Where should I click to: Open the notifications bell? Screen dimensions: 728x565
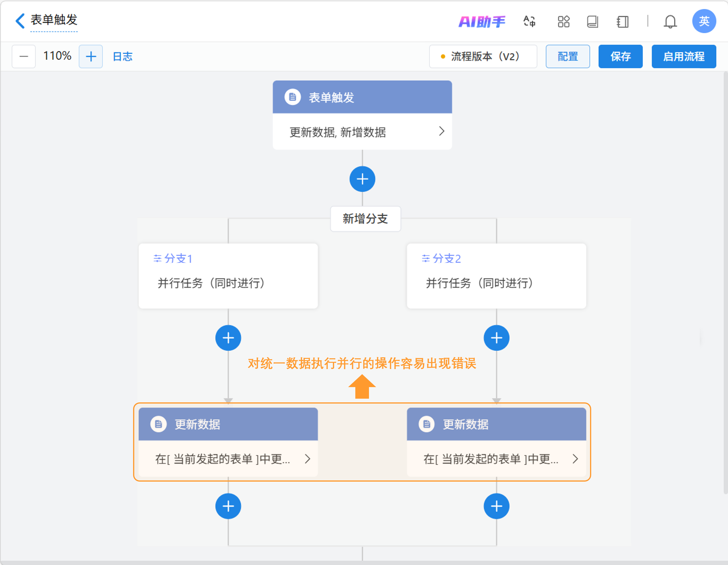click(670, 22)
